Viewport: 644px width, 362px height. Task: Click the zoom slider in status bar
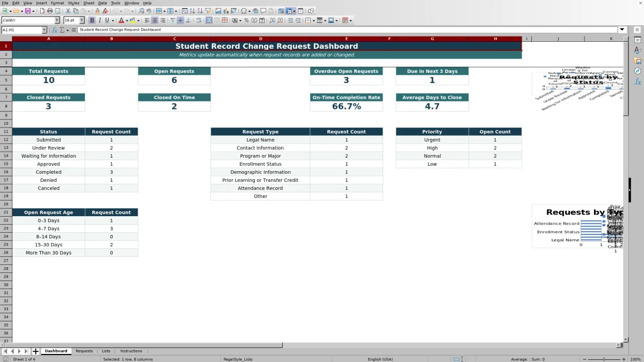pos(604,359)
